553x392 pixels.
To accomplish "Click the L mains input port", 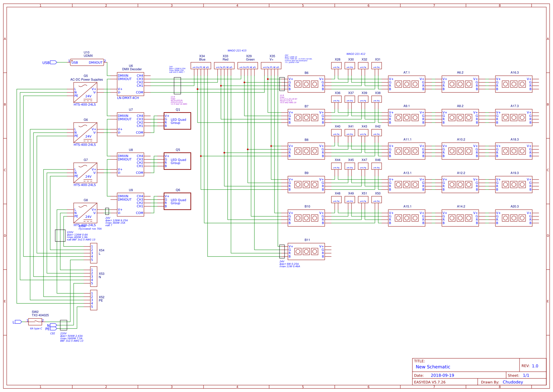I will pyautogui.click(x=18, y=322).
